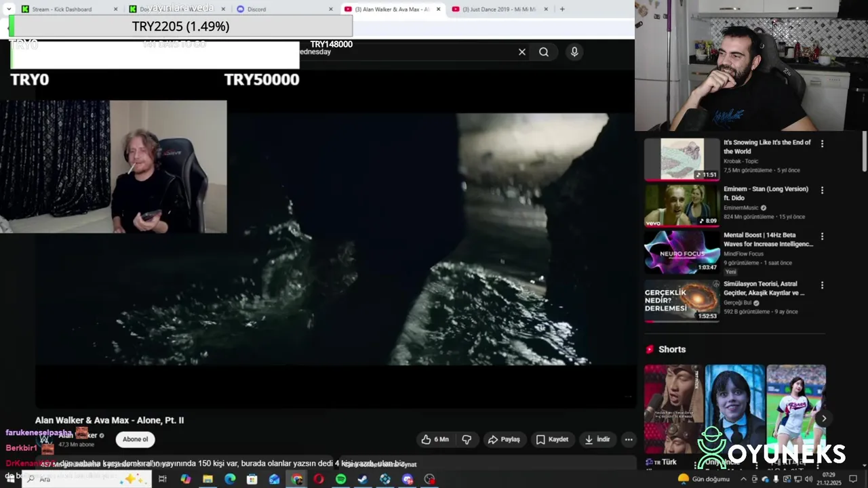Dislike the video with thumbs-down icon
Image resolution: width=868 pixels, height=488 pixels.
coord(467,439)
